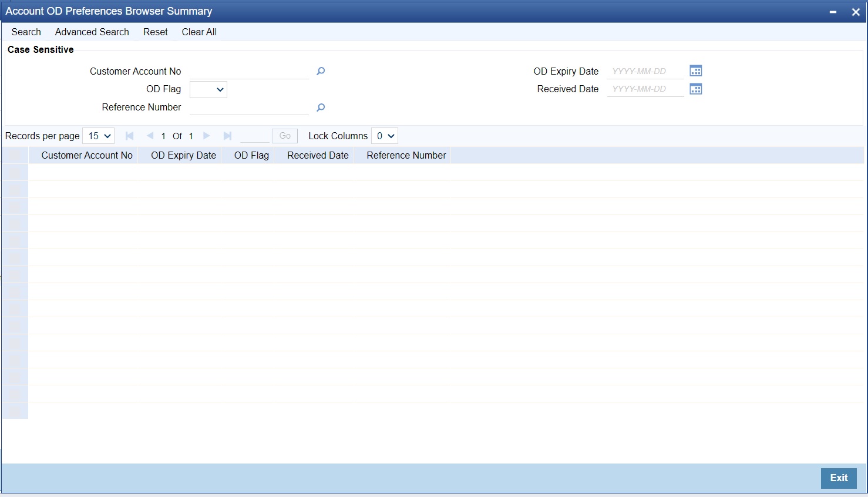Minimize the Account OD Preferences window
Screen dimensions: 868x497
point(833,12)
